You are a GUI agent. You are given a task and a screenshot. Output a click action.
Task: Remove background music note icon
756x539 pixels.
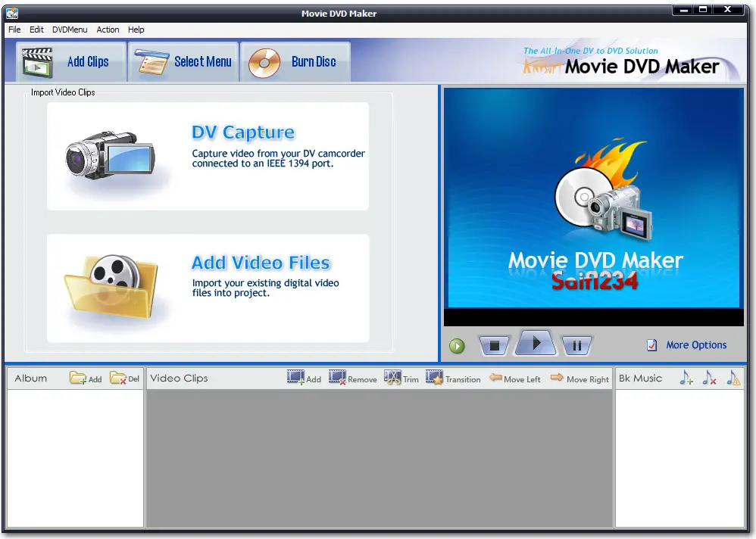pos(709,378)
